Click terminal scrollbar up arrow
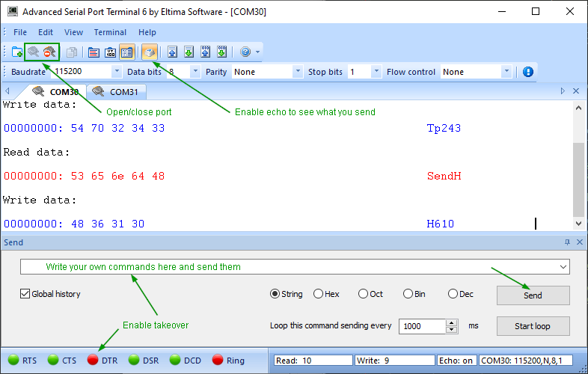588x374 pixels. [x=578, y=108]
